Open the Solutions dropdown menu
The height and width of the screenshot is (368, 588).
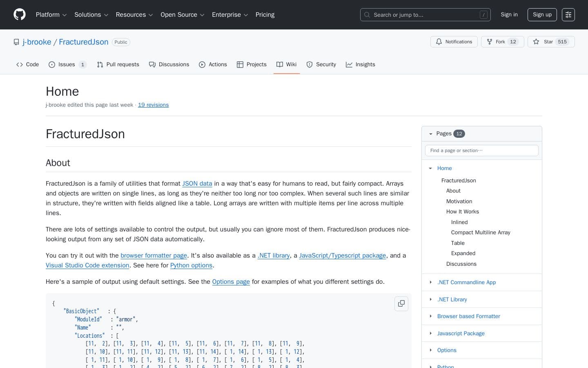click(x=91, y=15)
